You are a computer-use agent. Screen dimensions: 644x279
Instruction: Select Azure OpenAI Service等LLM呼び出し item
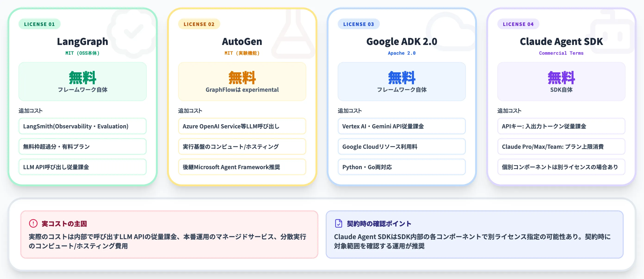click(x=242, y=126)
